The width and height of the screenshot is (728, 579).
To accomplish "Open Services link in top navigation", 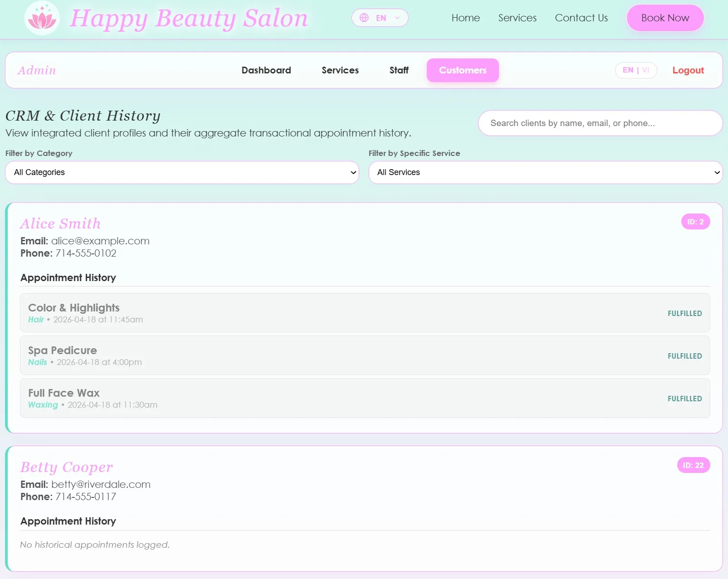I will (518, 18).
